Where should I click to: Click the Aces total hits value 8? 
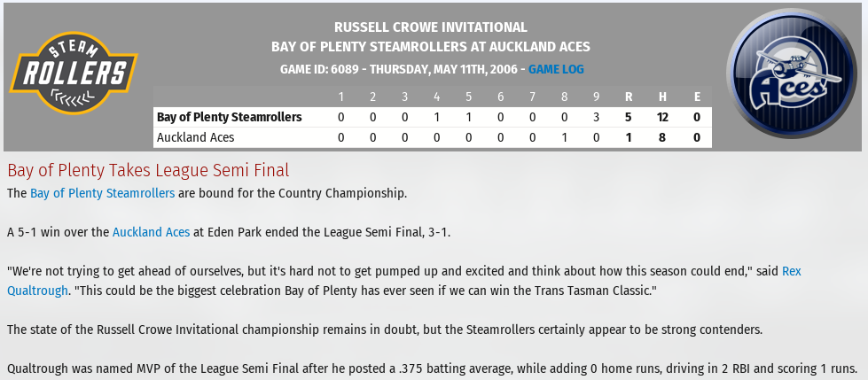pyautogui.click(x=662, y=137)
